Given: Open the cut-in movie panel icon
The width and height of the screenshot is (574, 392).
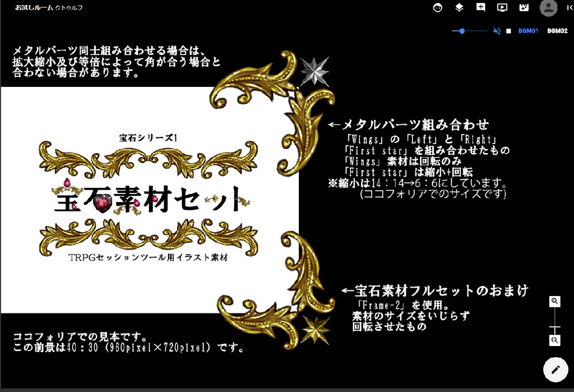Looking at the screenshot, I should coord(524,8).
